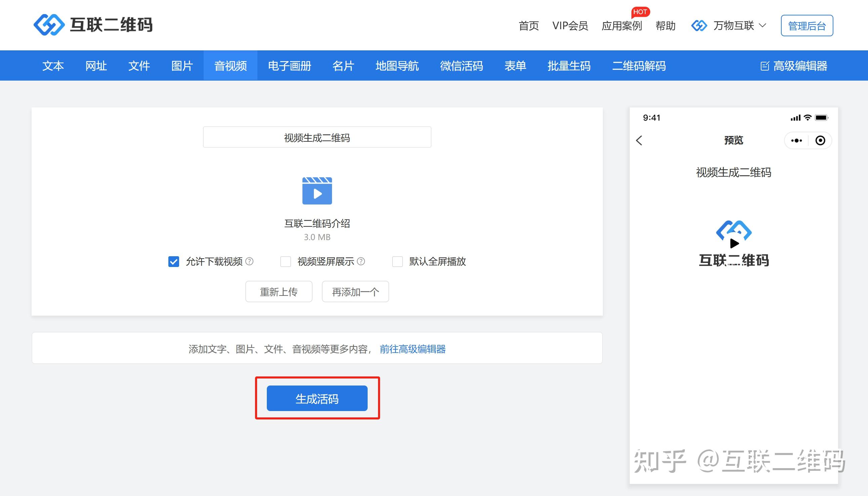Click the 3.0 MB file size text

click(317, 237)
